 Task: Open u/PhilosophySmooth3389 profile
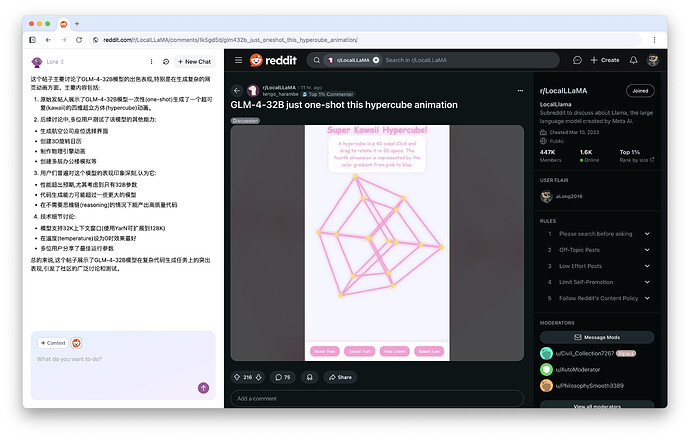(x=589, y=386)
